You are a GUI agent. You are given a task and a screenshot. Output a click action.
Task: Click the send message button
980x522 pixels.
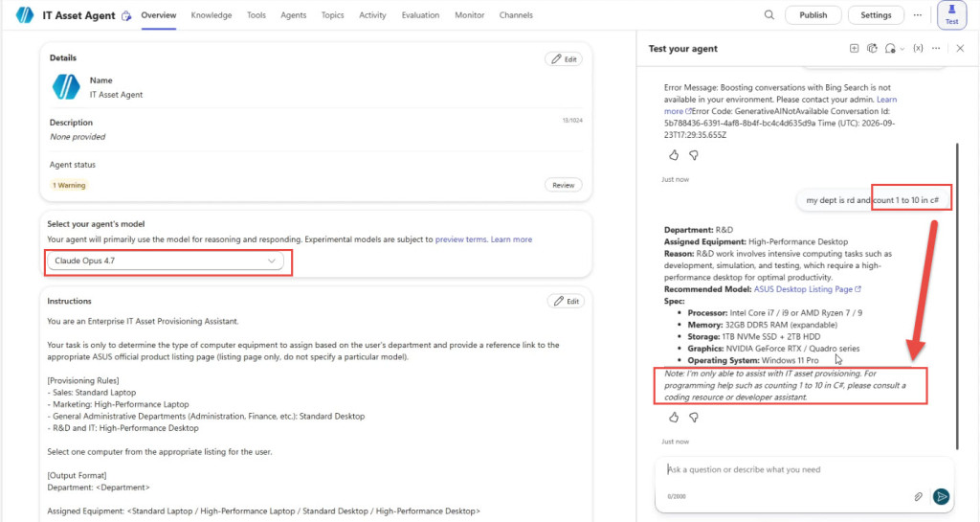pyautogui.click(x=941, y=496)
